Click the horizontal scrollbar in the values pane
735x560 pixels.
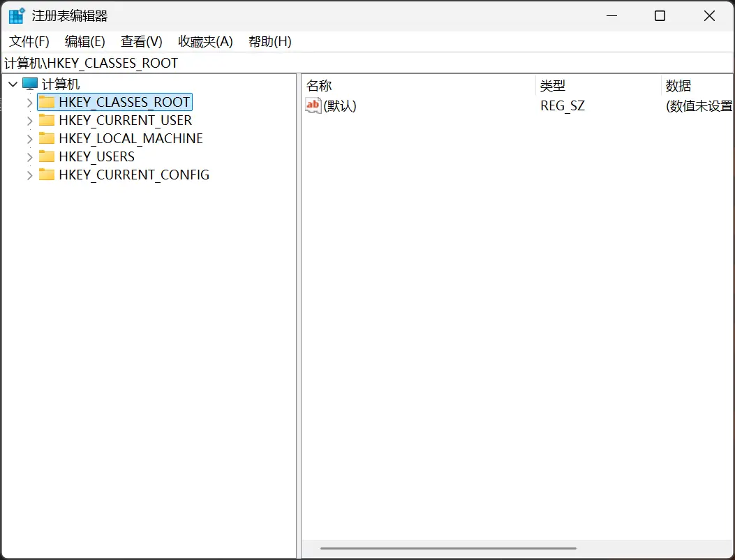click(447, 548)
